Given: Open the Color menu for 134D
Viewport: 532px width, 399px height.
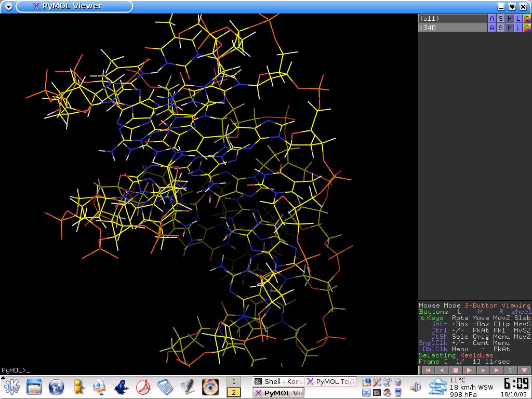Looking at the screenshot, I should tap(527, 28).
